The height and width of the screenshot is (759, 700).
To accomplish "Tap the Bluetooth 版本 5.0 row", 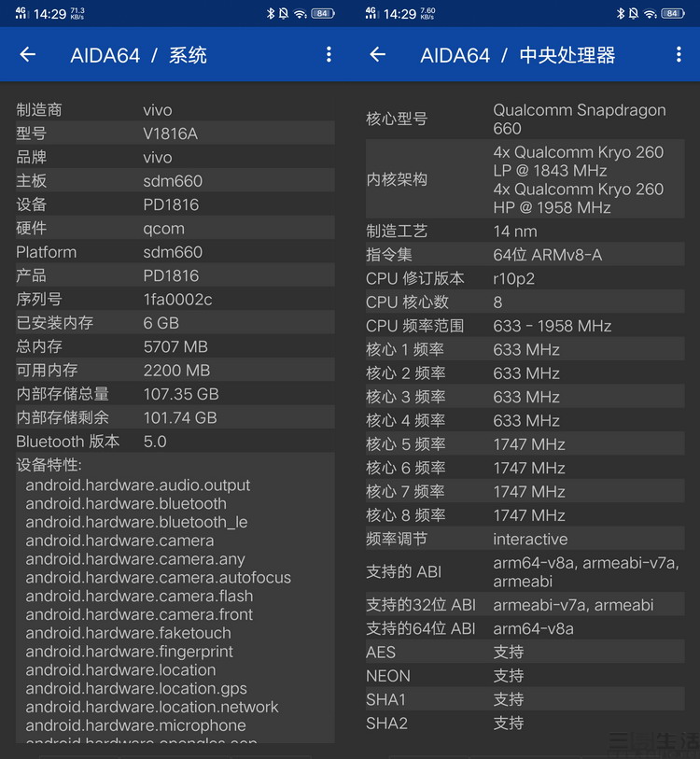I will (175, 441).
